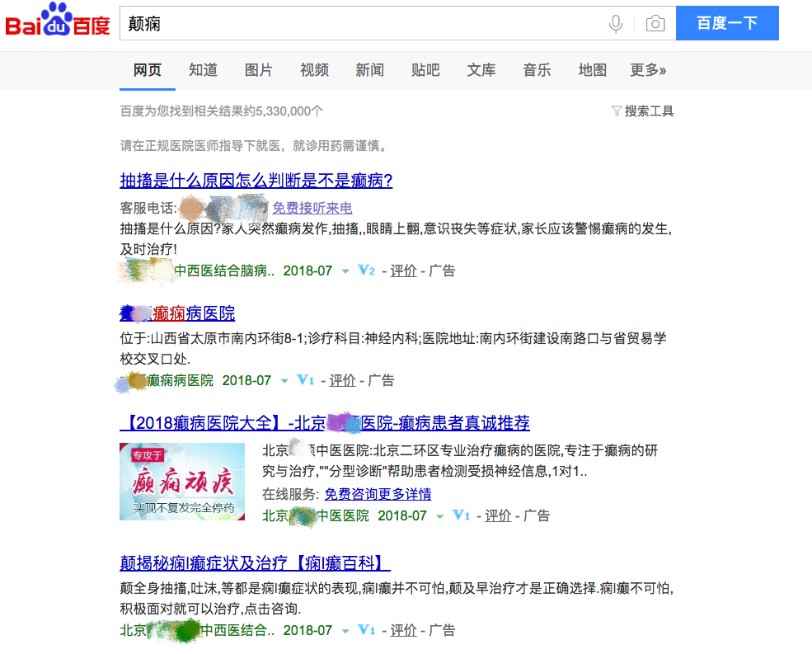This screenshot has height=654, width=812.
Task: Click the V2 credibility badge on the first result
Action: click(x=366, y=271)
